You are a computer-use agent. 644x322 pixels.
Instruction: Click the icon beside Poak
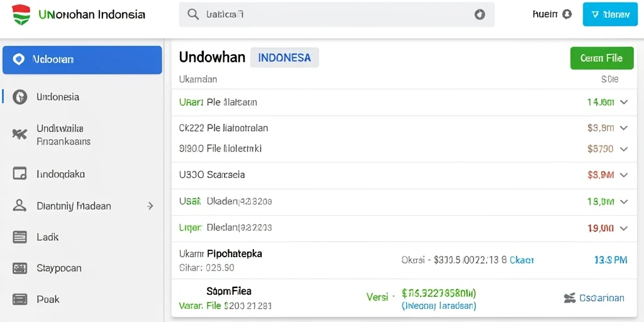point(19,299)
